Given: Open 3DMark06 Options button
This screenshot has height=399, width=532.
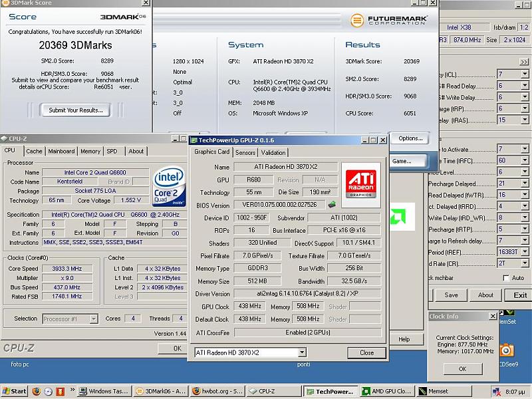Looking at the screenshot, I should (410, 138).
